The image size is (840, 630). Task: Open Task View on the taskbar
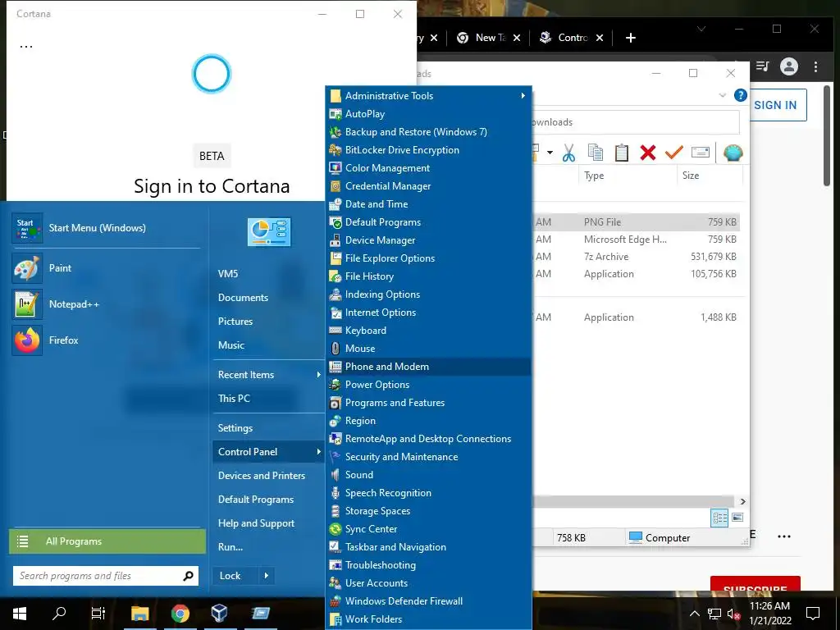point(98,614)
